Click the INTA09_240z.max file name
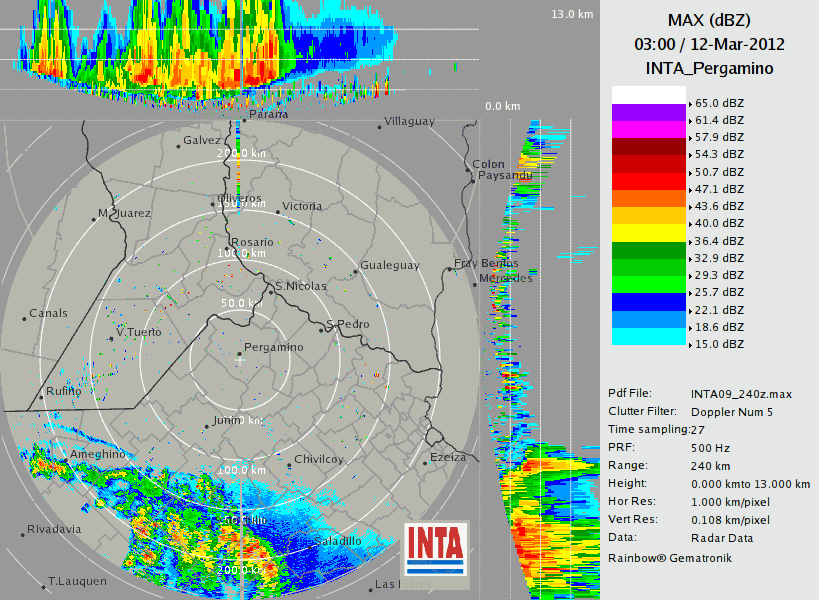819x600 pixels. point(741,394)
